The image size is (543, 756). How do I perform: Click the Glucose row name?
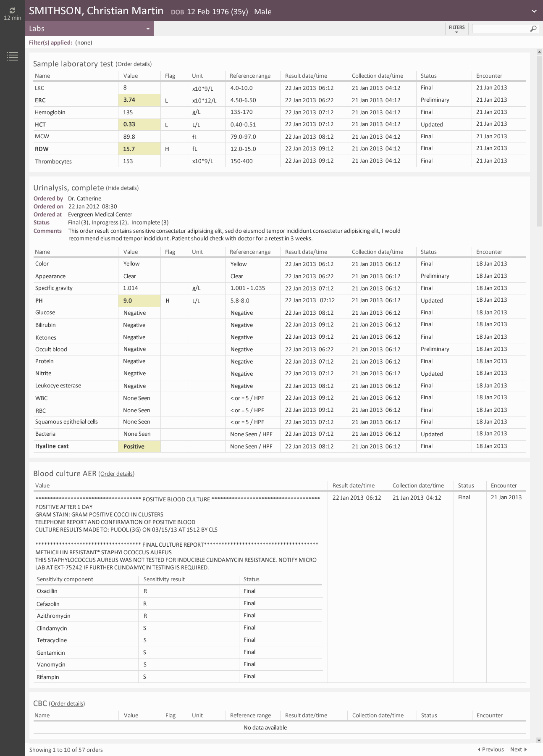pyautogui.click(x=45, y=312)
